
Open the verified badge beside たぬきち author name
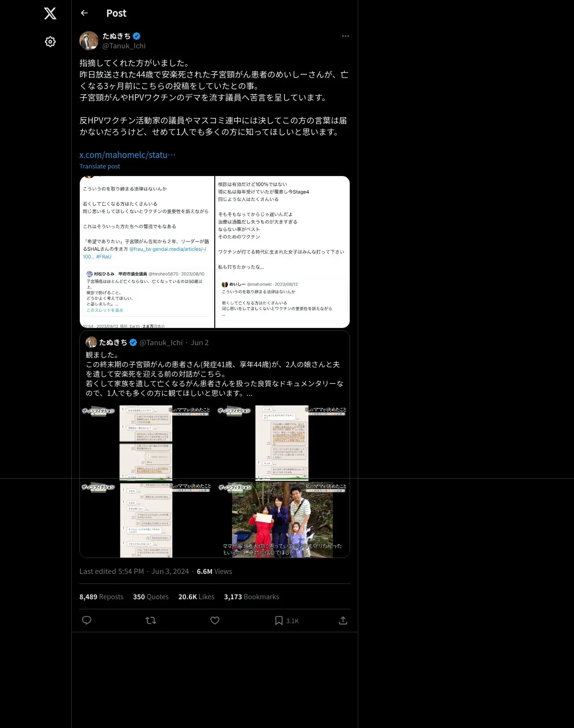pos(137,36)
